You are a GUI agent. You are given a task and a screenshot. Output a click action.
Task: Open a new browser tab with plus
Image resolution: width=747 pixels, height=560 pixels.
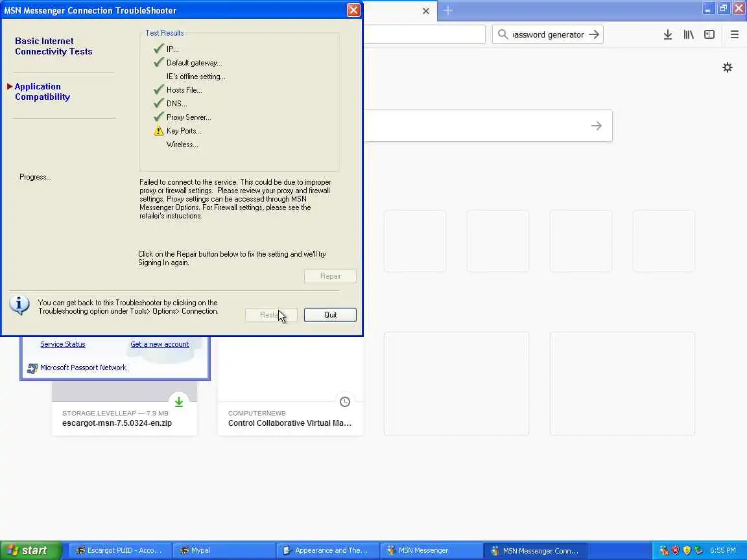pyautogui.click(x=448, y=10)
